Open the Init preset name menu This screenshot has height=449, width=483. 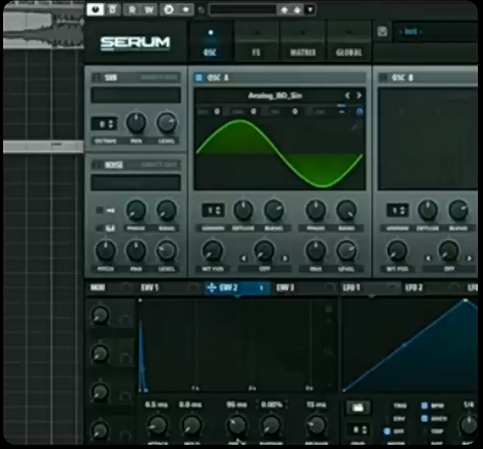(411, 32)
